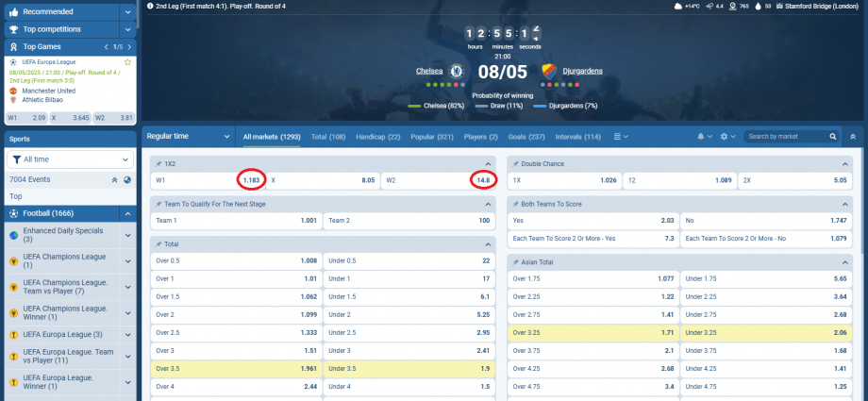Switch to the Players (2) tab

tap(480, 136)
